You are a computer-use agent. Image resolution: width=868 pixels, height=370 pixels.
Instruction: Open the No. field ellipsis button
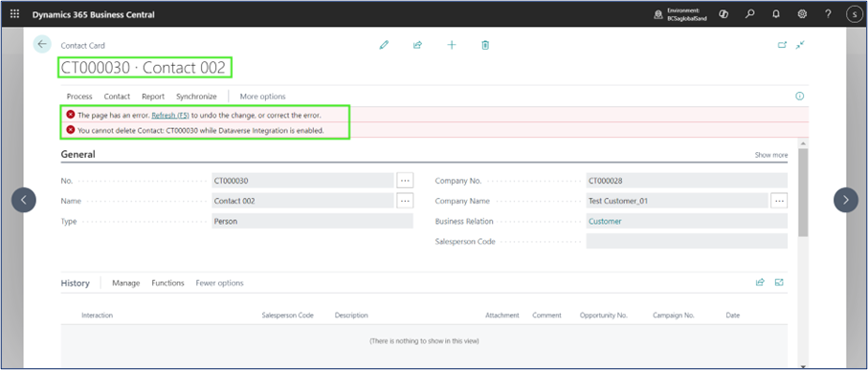405,181
